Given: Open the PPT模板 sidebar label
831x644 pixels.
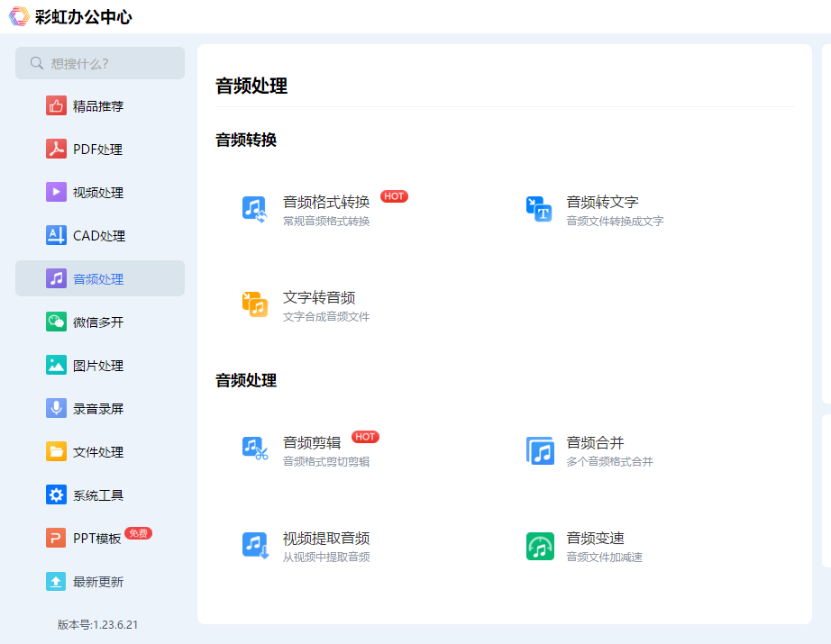Looking at the screenshot, I should 97,539.
